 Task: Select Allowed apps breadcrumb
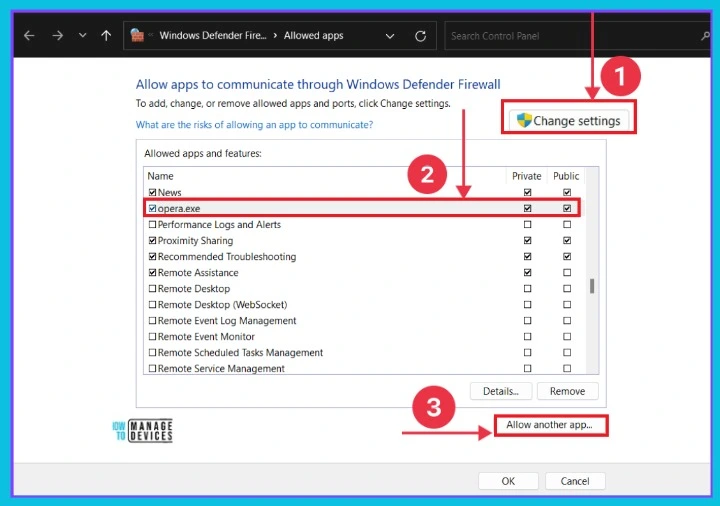coord(313,35)
